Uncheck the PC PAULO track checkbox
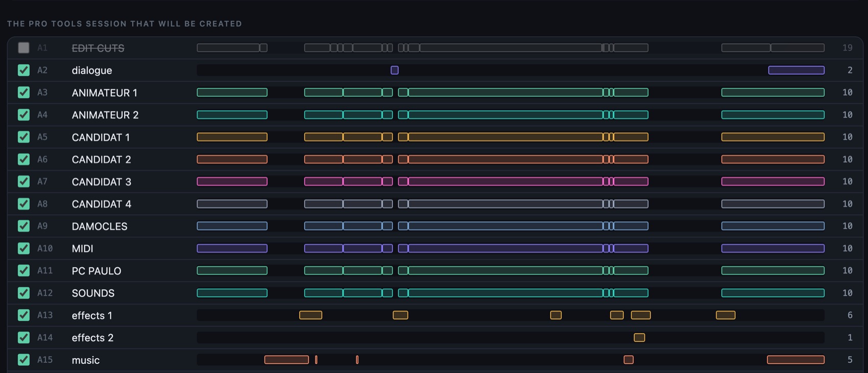This screenshot has height=373, width=868. pyautogui.click(x=23, y=270)
